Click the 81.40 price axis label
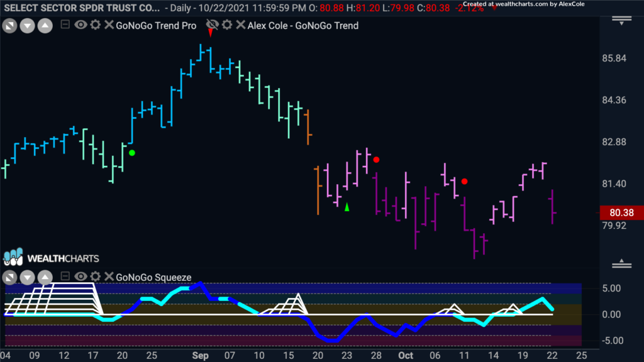Image resolution: width=644 pixels, height=362 pixels. pyautogui.click(x=614, y=184)
